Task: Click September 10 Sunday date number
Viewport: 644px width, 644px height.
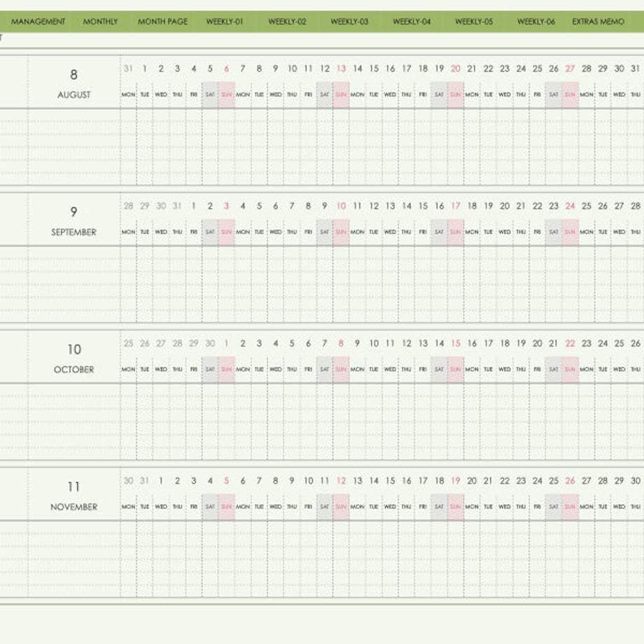Action: point(342,206)
